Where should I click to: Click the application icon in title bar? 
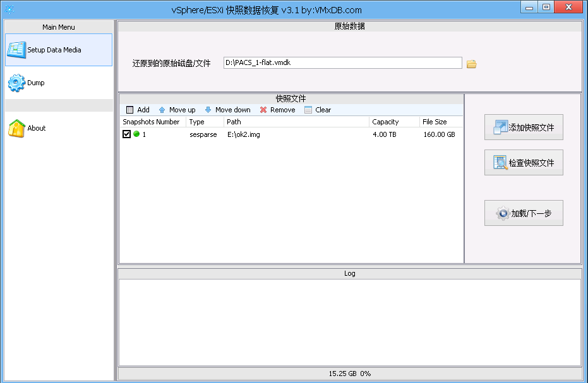coord(9,9)
